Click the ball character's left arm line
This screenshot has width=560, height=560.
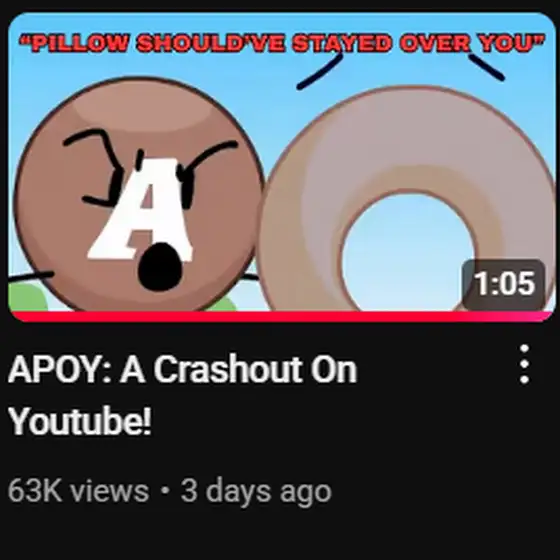click(31, 277)
